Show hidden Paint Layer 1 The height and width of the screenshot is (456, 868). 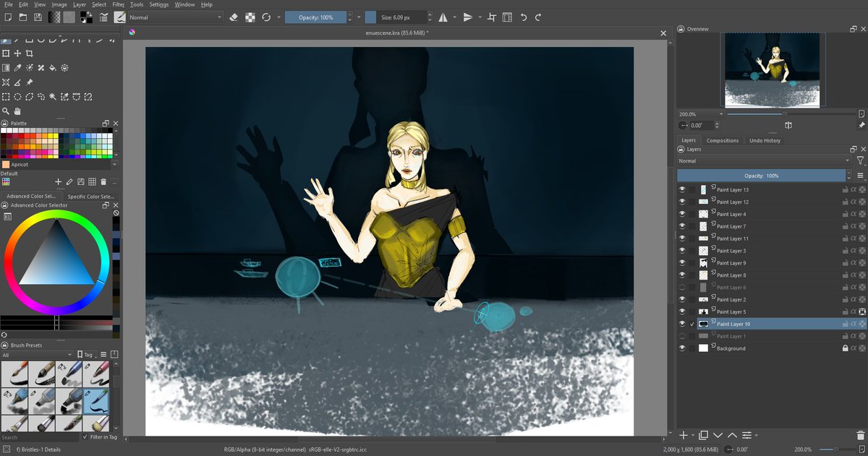(682, 336)
